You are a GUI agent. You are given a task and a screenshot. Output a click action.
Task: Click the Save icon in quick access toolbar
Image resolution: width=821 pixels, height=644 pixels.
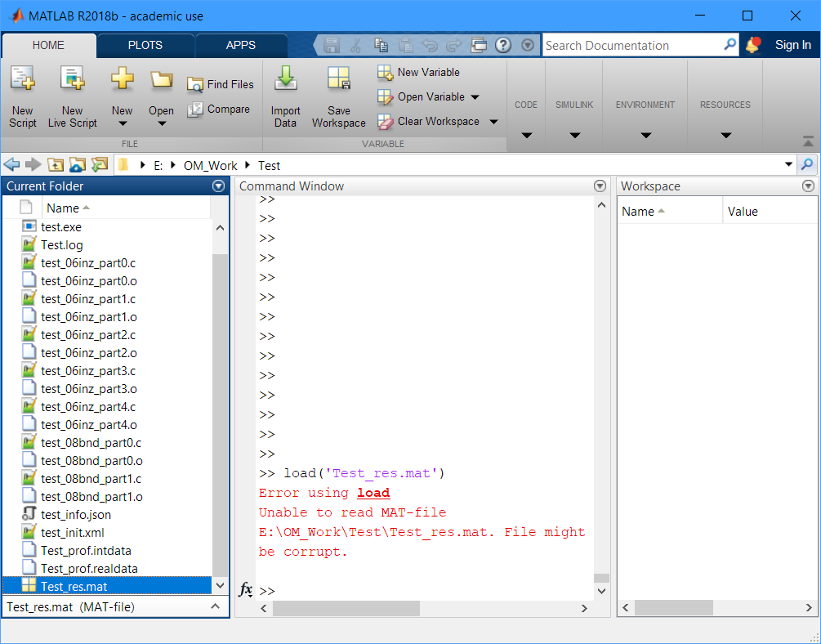point(332,45)
